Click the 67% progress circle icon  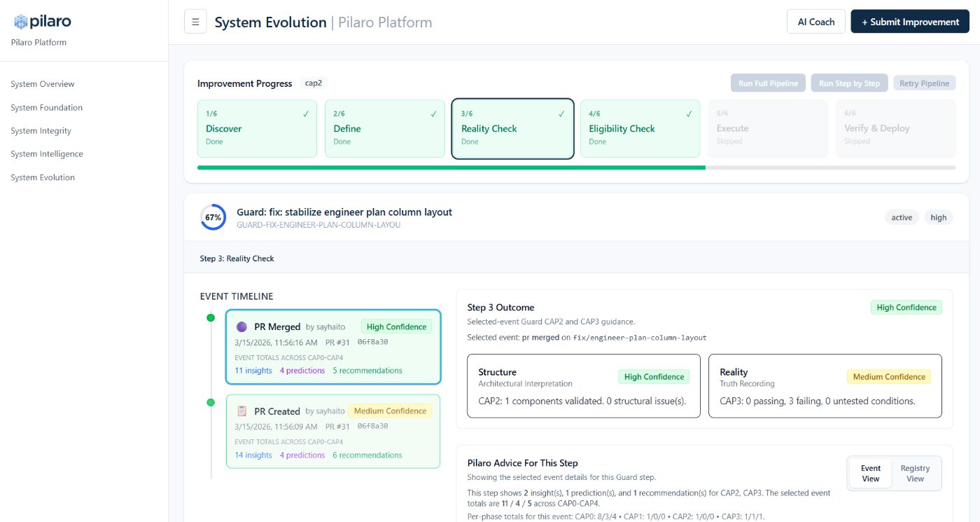pyautogui.click(x=213, y=217)
